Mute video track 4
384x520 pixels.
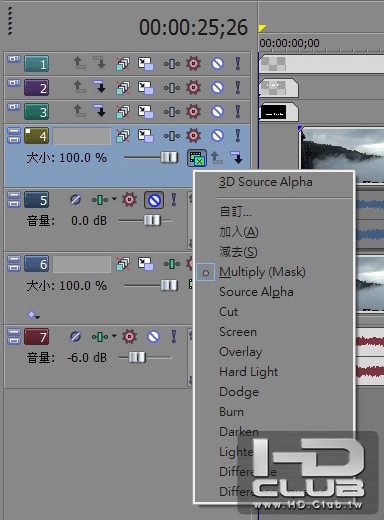tap(217, 136)
